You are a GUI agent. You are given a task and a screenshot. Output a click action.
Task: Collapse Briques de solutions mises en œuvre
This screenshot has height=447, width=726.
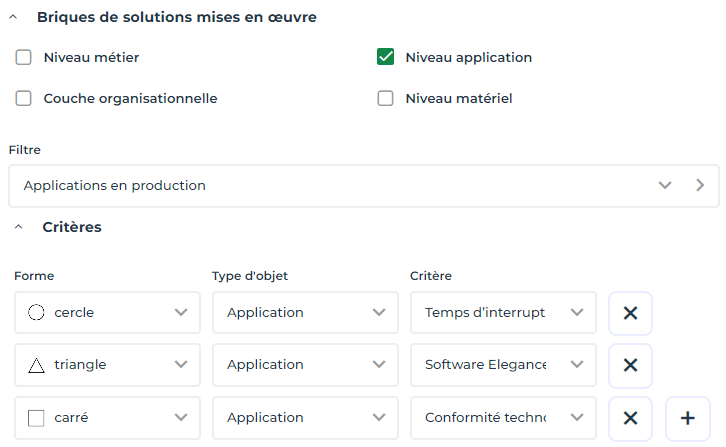[18, 17]
